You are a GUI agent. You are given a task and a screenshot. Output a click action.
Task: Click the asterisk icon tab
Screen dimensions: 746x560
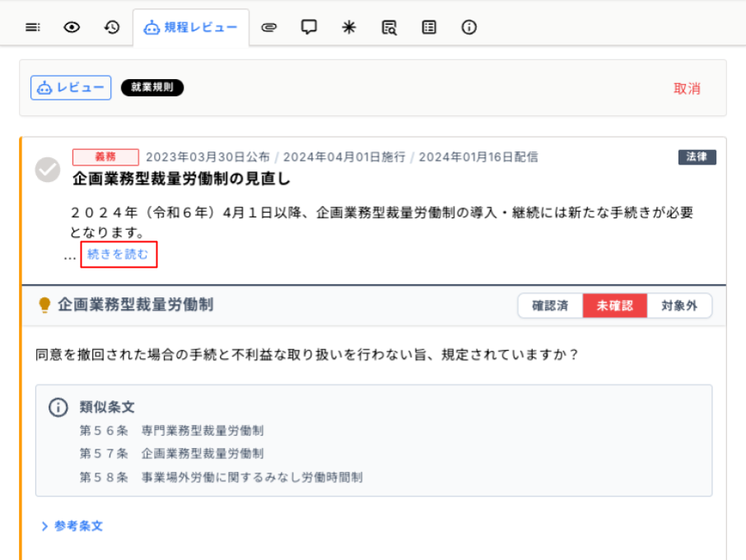click(349, 27)
